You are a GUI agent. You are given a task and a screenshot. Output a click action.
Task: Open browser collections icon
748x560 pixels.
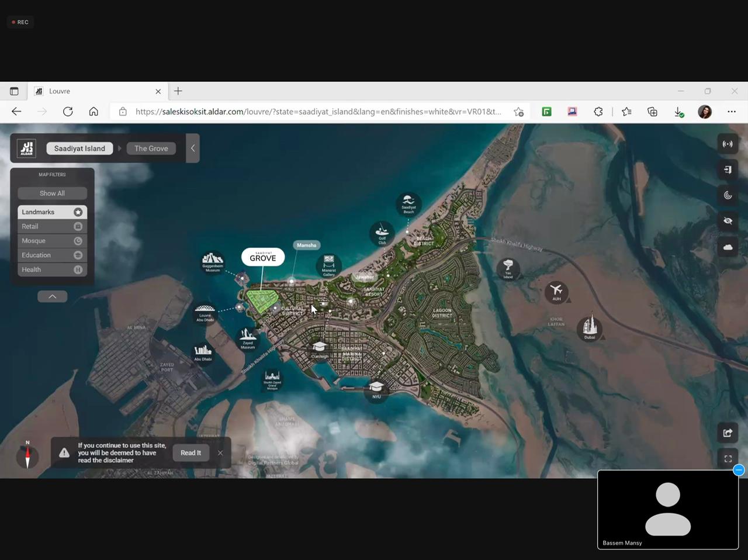[x=653, y=112]
